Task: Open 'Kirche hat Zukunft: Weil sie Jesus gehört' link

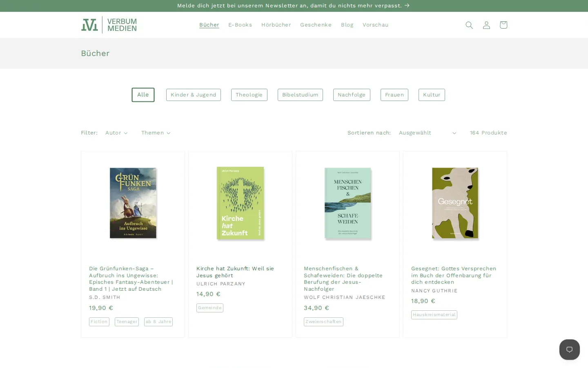Action: point(235,272)
